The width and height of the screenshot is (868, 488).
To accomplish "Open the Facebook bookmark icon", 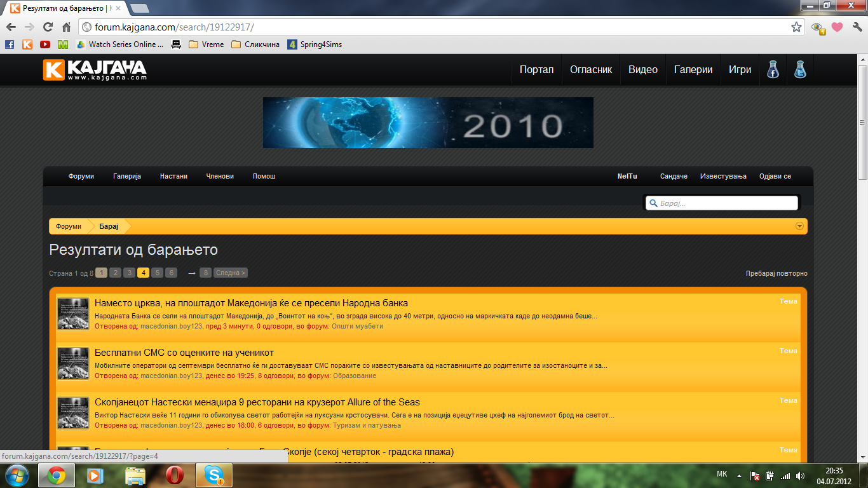I will [10, 44].
